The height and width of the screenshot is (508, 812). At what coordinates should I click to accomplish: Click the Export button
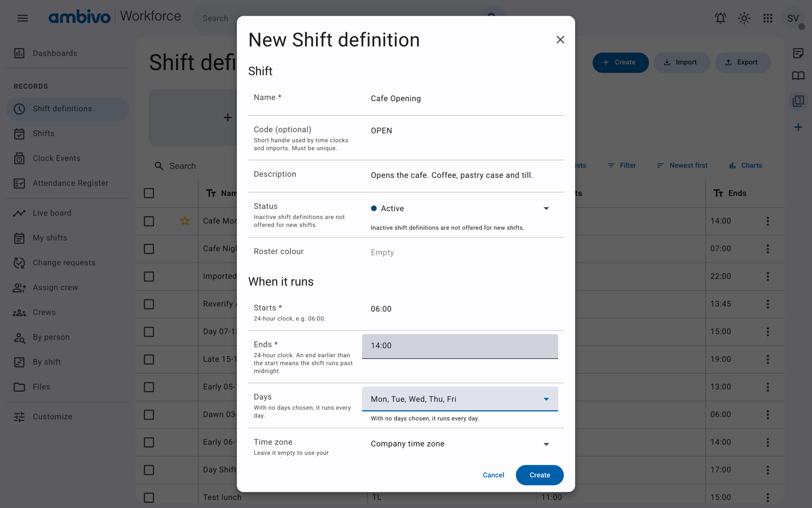pos(743,62)
